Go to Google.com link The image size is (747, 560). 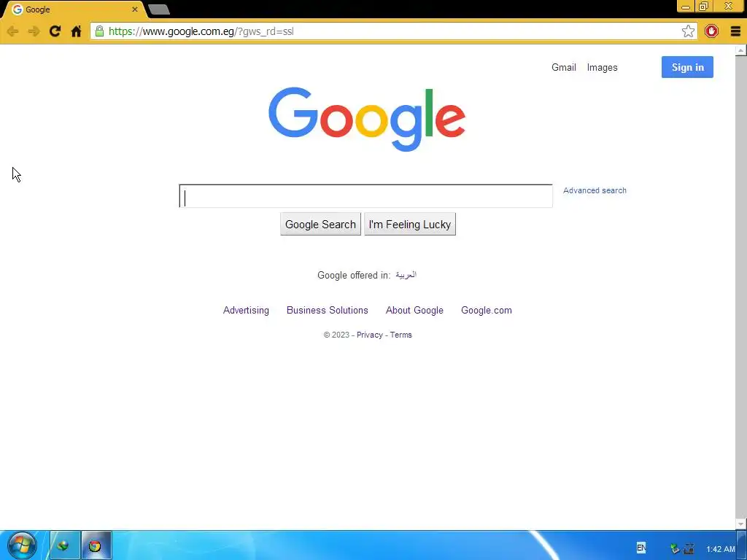coord(487,311)
